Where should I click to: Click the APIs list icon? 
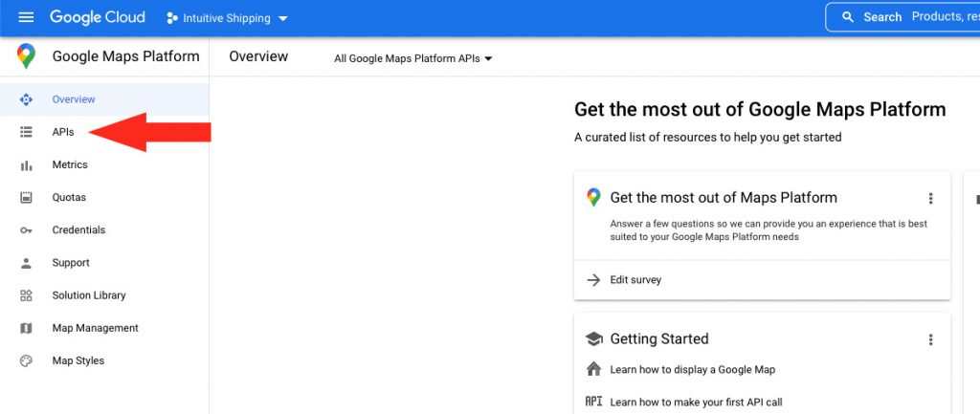(x=26, y=132)
